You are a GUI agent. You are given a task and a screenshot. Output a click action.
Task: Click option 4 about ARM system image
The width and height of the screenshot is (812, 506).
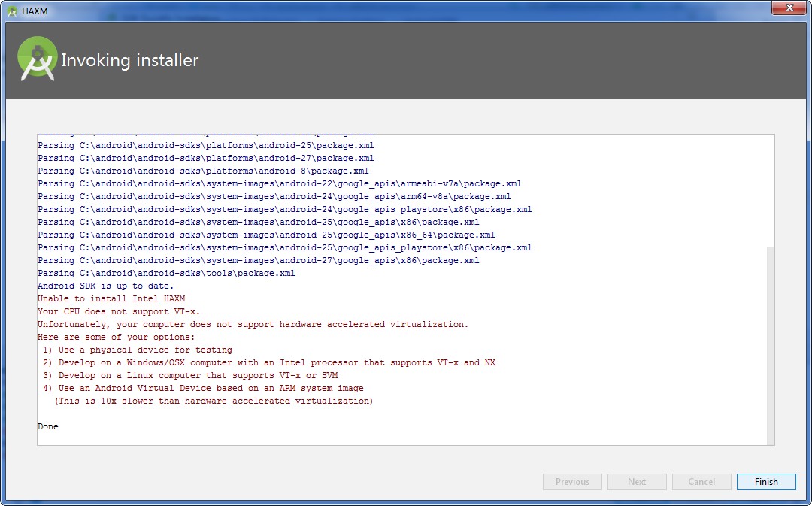tap(204, 389)
